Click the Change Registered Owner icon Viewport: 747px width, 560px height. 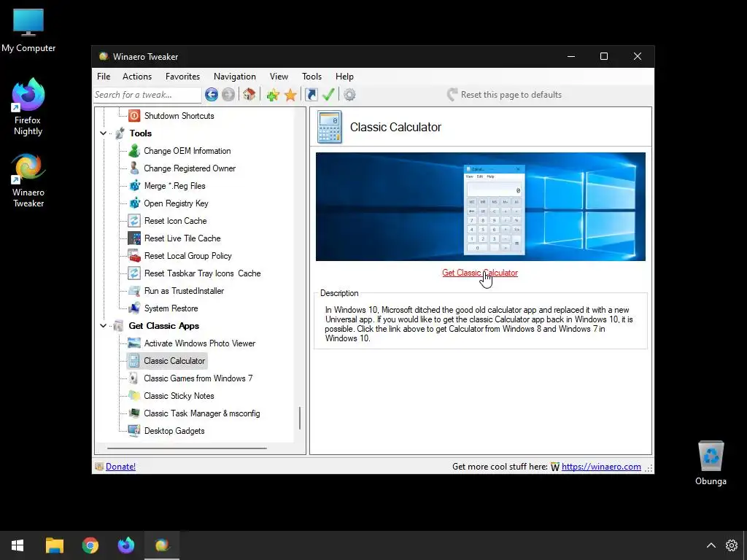(x=134, y=168)
